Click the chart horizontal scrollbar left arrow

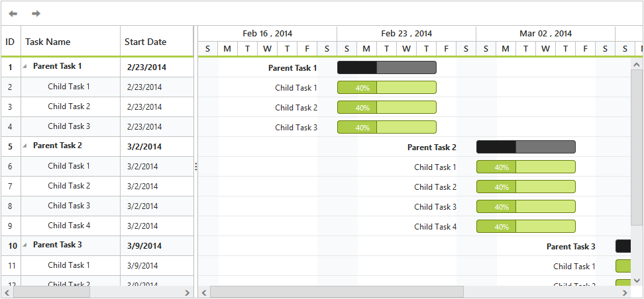coord(204,292)
